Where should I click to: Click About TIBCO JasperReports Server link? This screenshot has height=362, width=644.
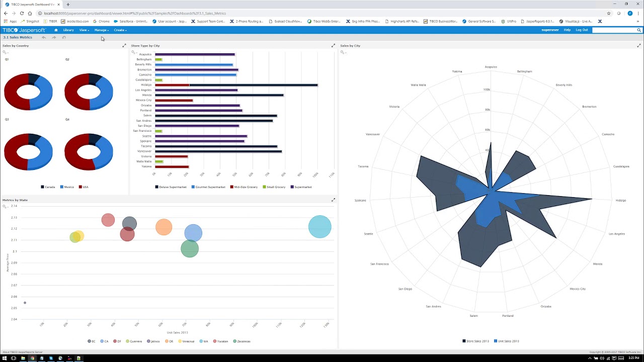[22, 352]
